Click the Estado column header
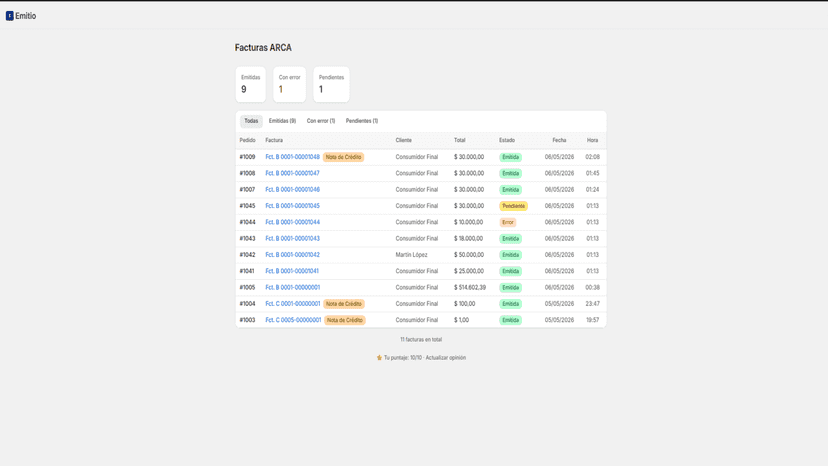828x466 pixels. [x=507, y=141]
